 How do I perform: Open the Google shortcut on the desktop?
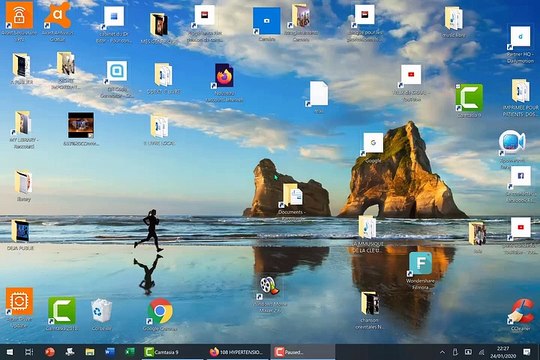click(373, 143)
